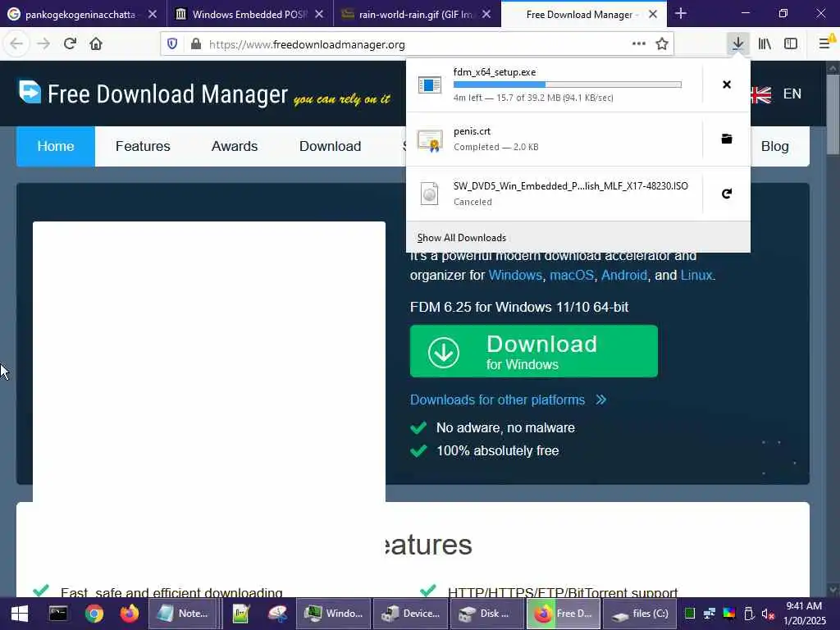Click the network tray icon
The height and width of the screenshot is (630, 840).
(710, 614)
